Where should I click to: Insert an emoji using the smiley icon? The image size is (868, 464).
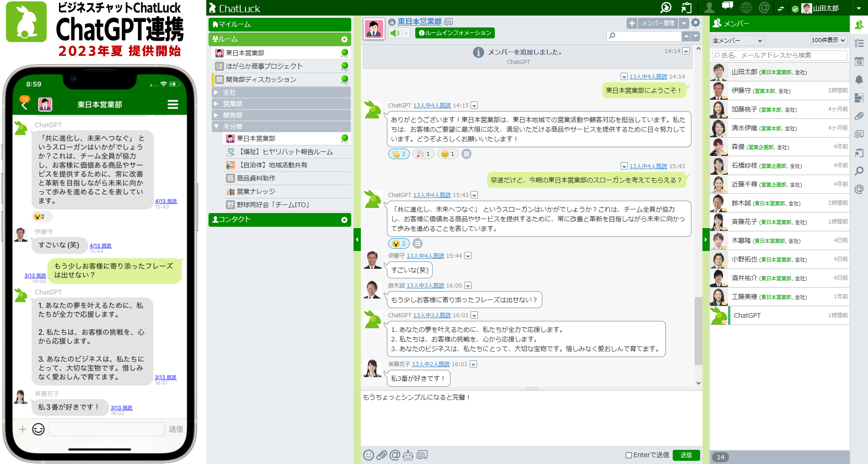pos(368,455)
